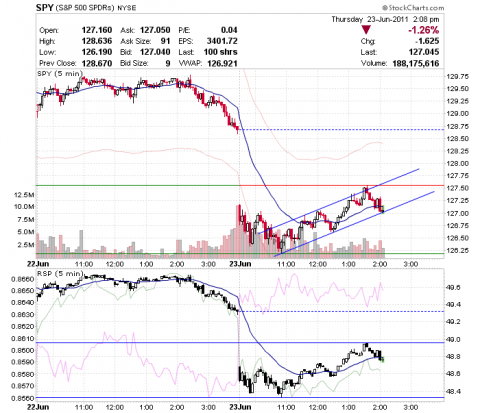
Task: Click the Thursday 23-Jun-2011 timestamp
Action: (x=385, y=19)
